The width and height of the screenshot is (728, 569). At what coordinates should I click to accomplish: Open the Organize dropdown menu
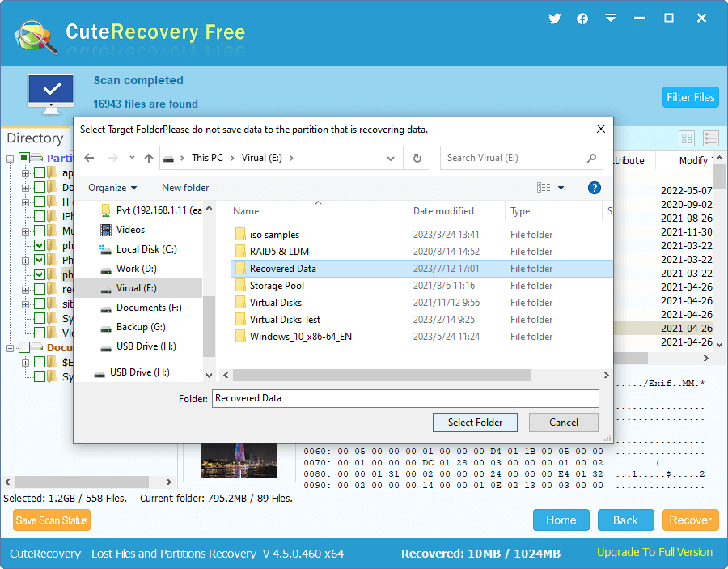click(112, 188)
